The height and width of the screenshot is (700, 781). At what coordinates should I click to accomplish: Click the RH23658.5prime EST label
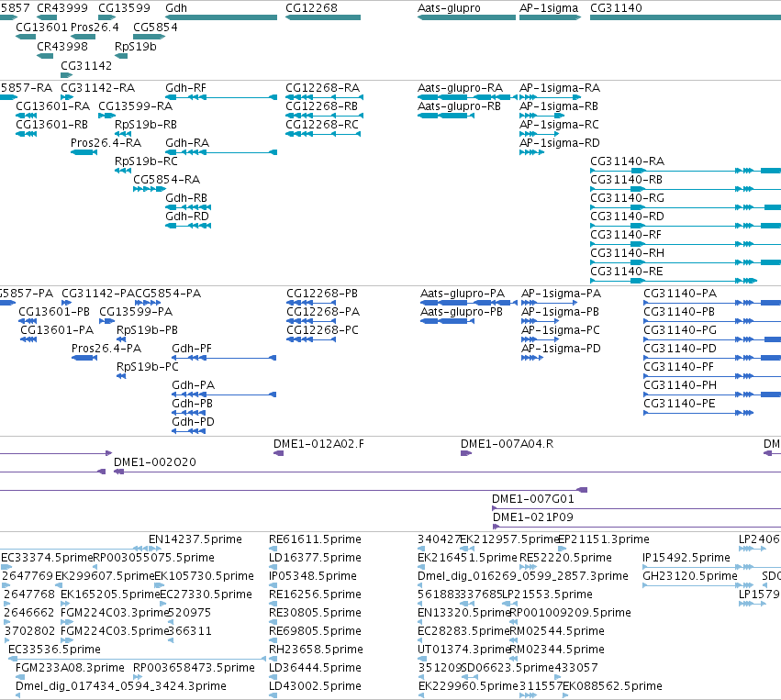tap(316, 650)
